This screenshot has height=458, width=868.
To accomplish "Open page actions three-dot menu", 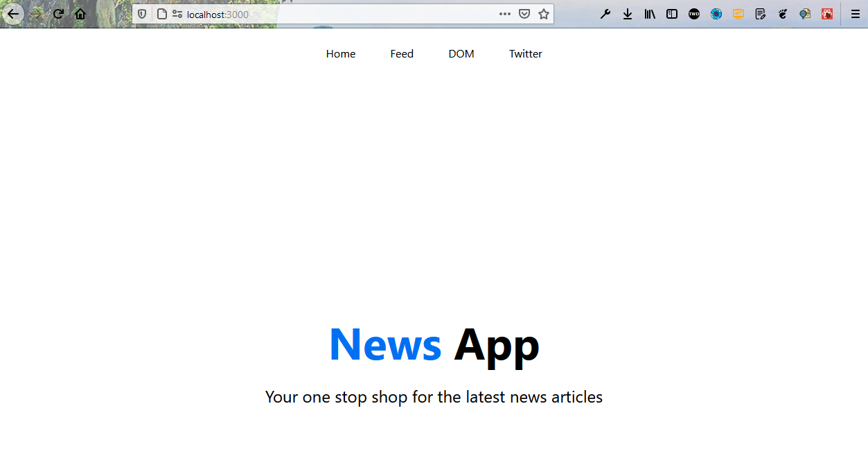I will coord(505,14).
